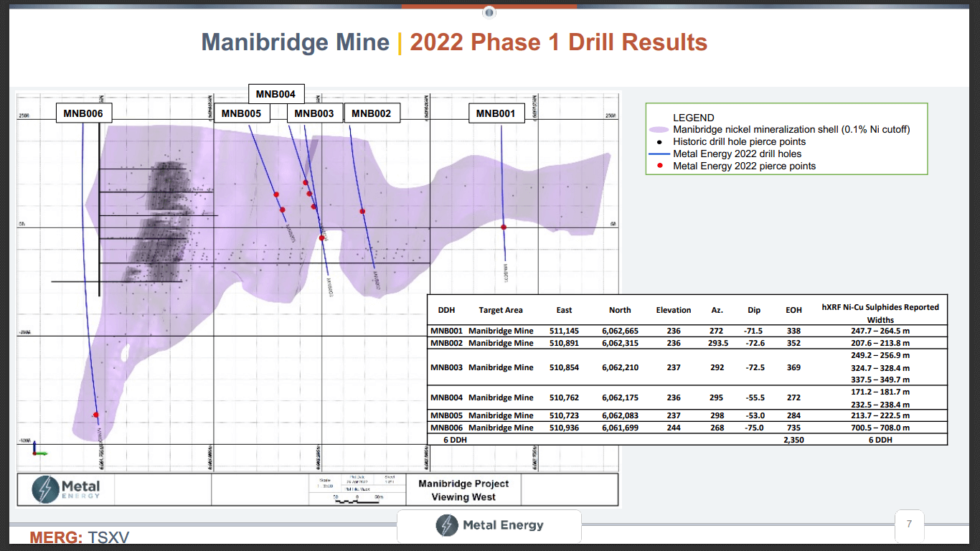Click the slide page number 7
980x551 pixels.
909,524
